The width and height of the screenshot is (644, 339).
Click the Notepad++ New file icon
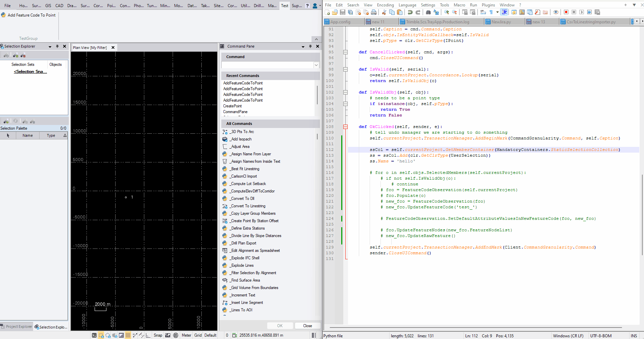[x=327, y=12]
